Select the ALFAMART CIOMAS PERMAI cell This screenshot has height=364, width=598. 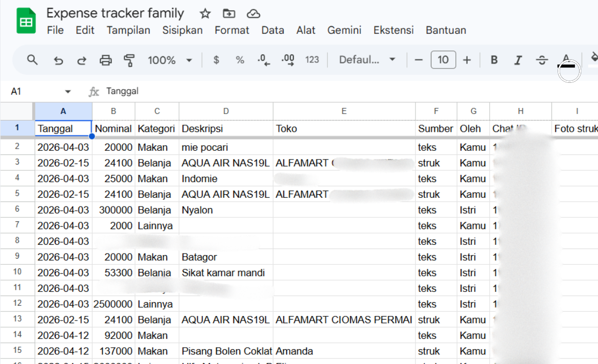(x=344, y=320)
